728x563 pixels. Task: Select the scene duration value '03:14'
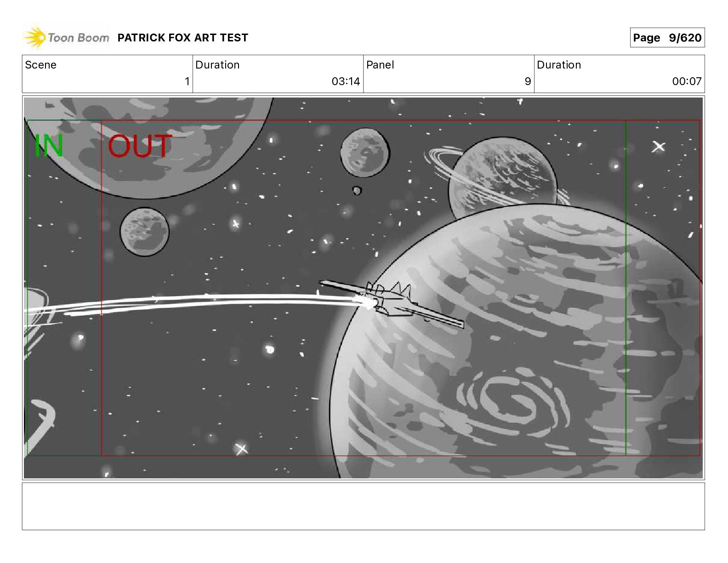pos(346,81)
